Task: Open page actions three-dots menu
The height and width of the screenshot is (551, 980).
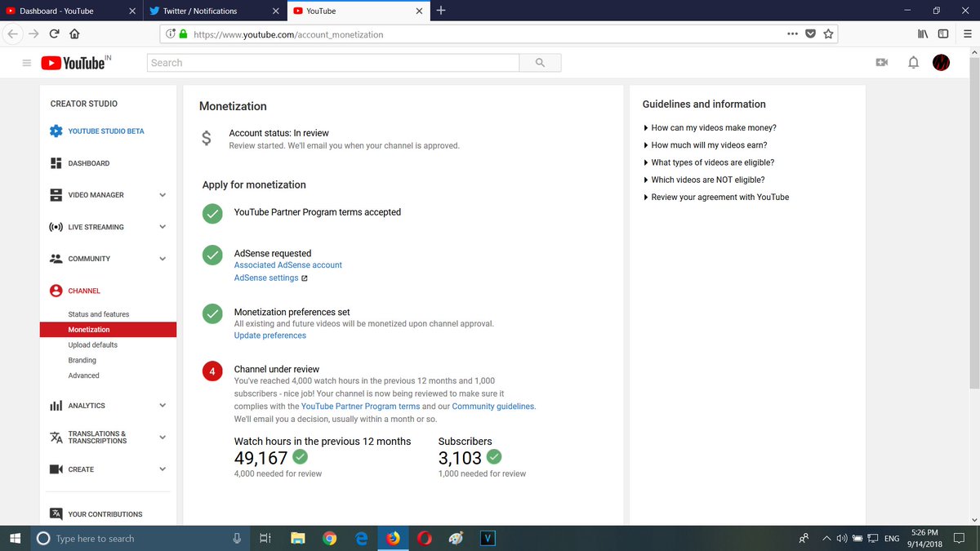Action: 792,34
